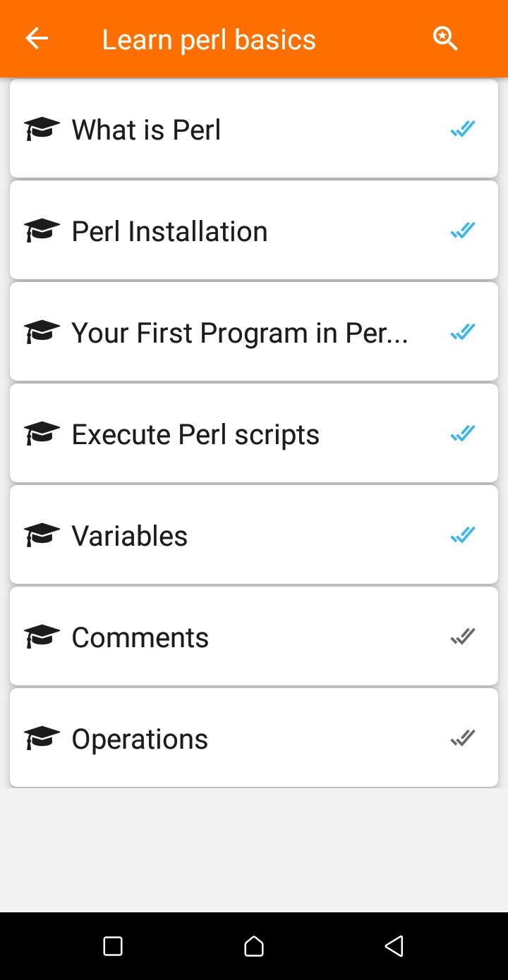Tap the Android recent apps square button

click(x=113, y=945)
